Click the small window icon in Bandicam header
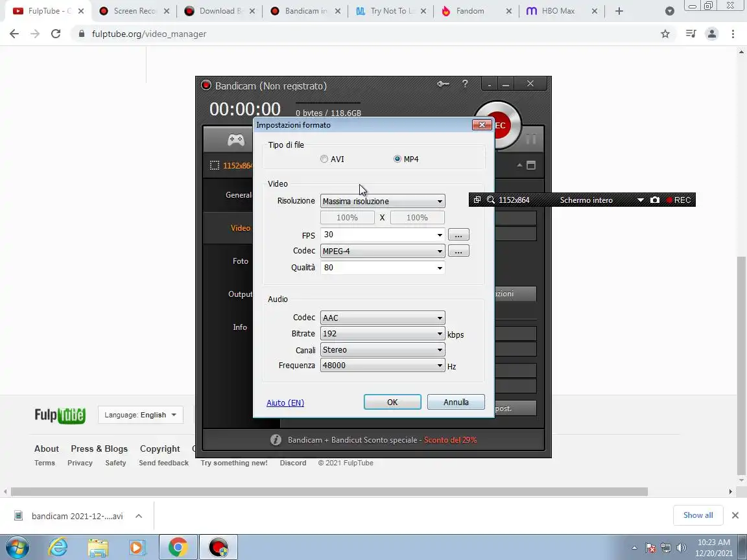The image size is (747, 560). tap(530, 165)
